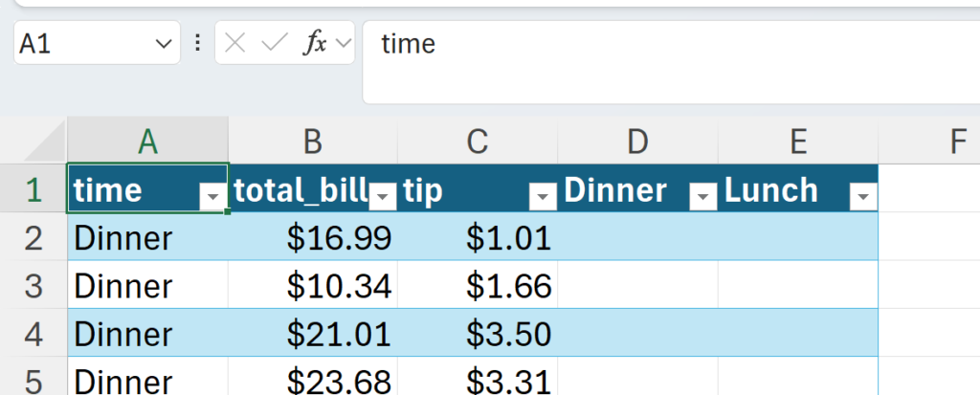Click the Insert Function fx icon
The image size is (980, 395).
[314, 43]
